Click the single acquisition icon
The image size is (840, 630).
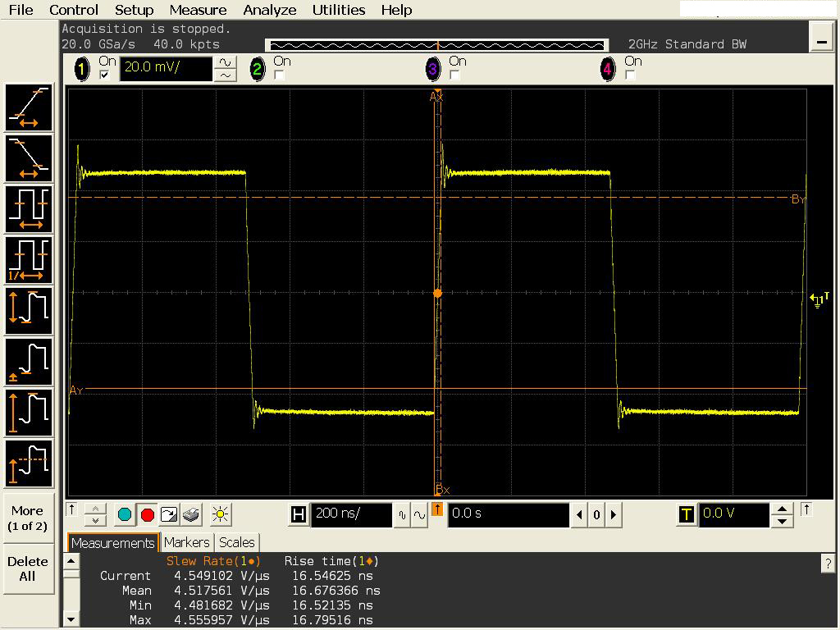169,515
